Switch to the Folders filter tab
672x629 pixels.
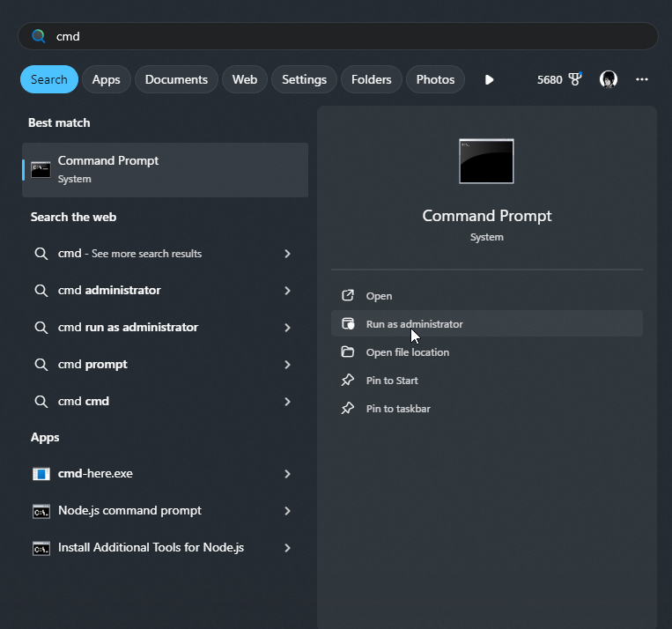tap(371, 79)
